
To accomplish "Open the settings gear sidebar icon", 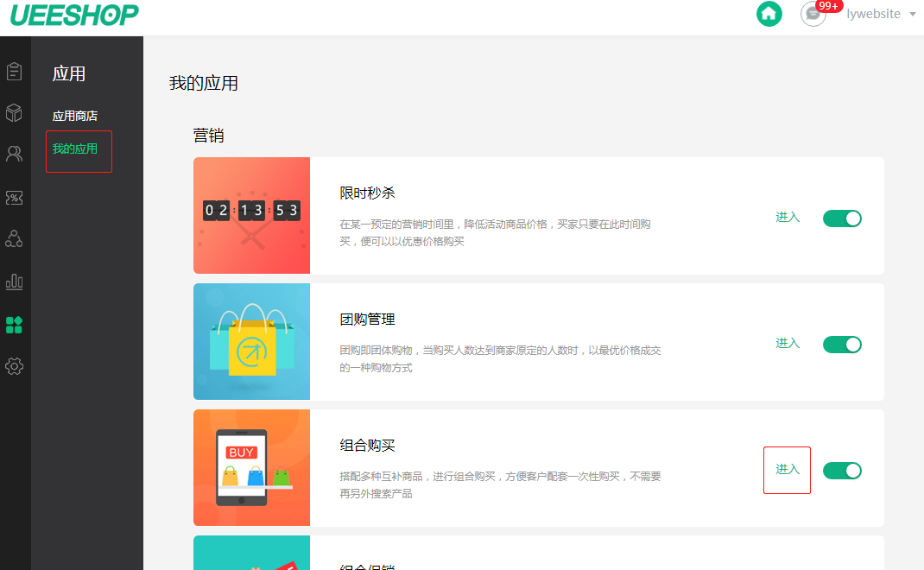I will click(14, 366).
